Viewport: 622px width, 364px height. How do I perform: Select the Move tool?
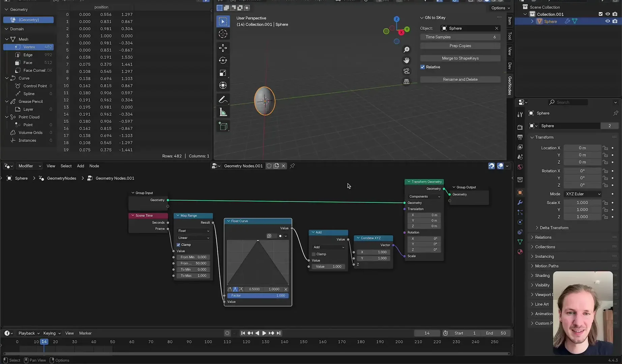pos(223,48)
